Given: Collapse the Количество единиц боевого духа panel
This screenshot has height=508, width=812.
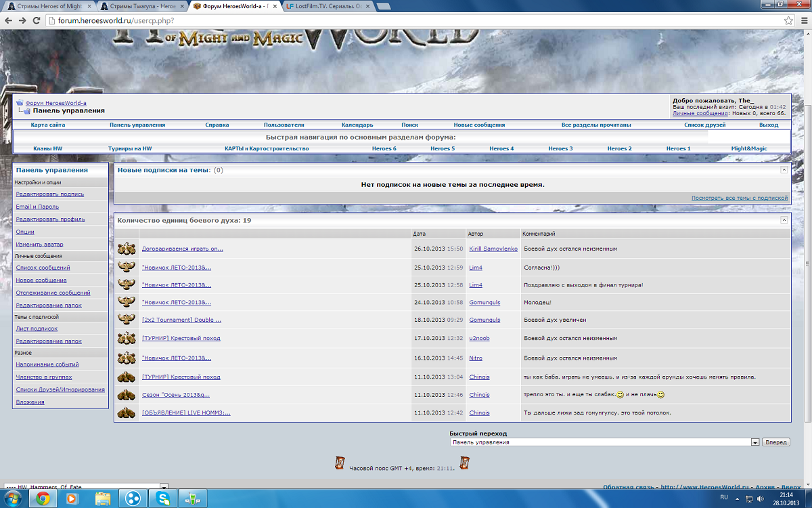Looking at the screenshot, I should (x=784, y=220).
